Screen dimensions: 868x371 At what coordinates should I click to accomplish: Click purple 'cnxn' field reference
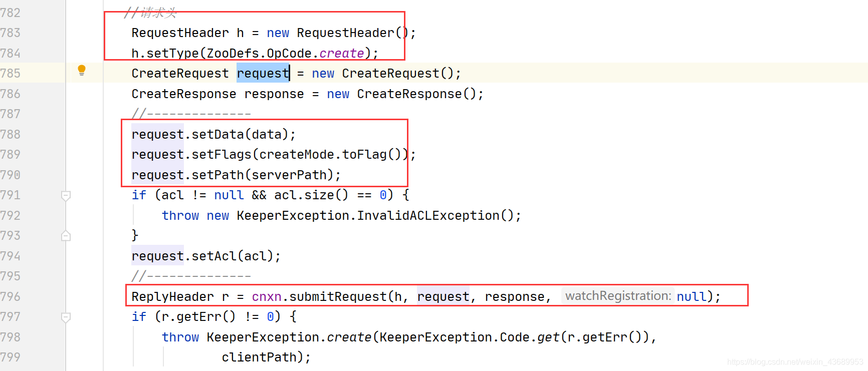pos(267,296)
